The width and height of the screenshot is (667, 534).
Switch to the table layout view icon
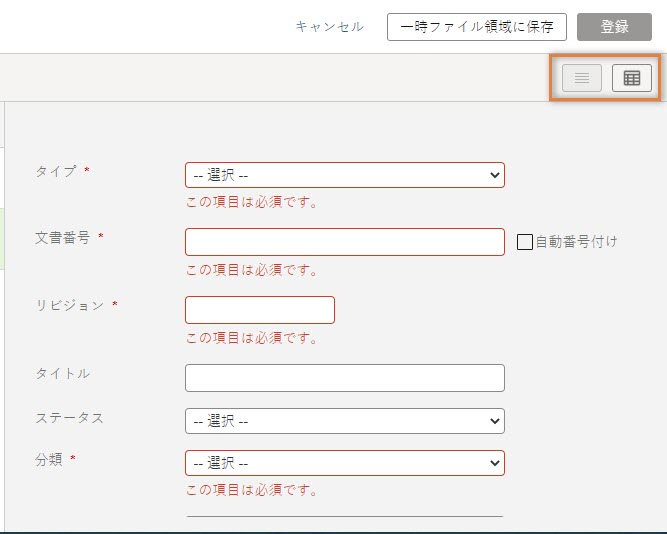click(631, 78)
